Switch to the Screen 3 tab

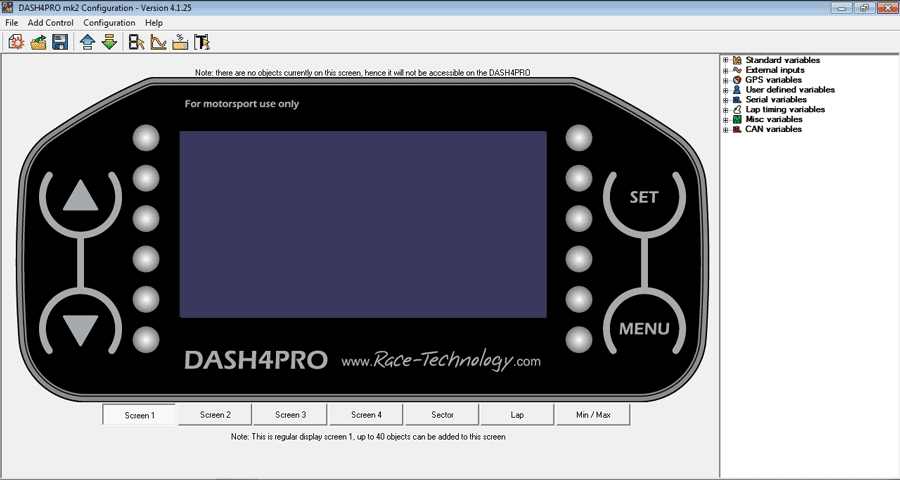click(x=290, y=415)
